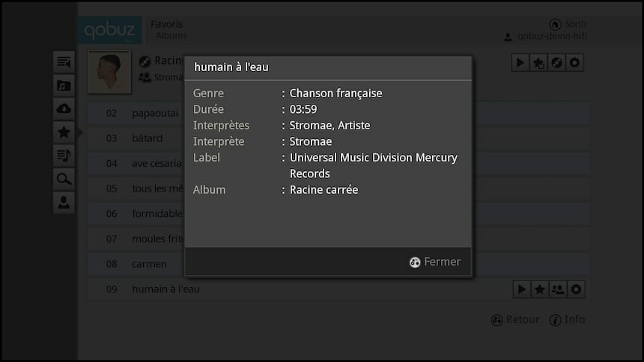Screen dimensions: 644x362
Task: Show artists for track humain à l'eau
Action: click(x=558, y=289)
